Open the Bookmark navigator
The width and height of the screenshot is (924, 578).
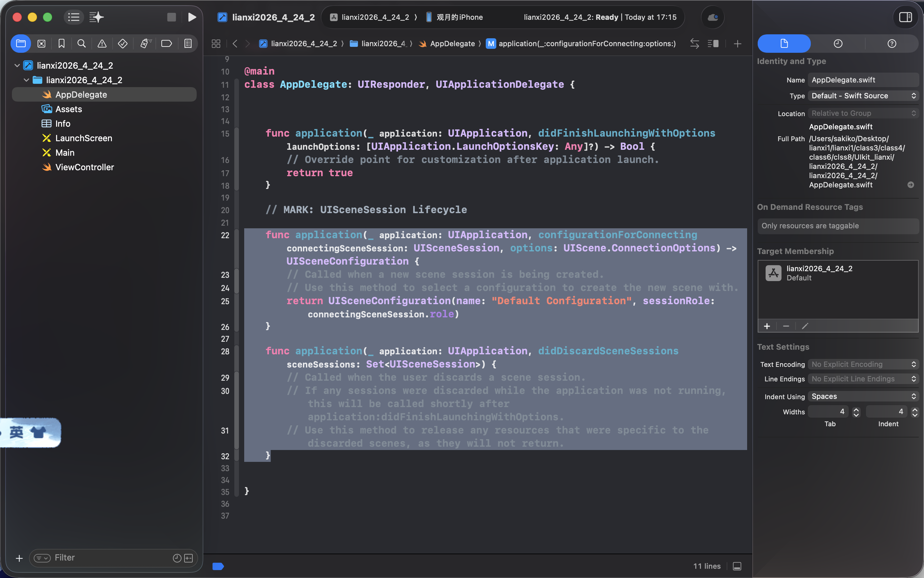(62, 44)
